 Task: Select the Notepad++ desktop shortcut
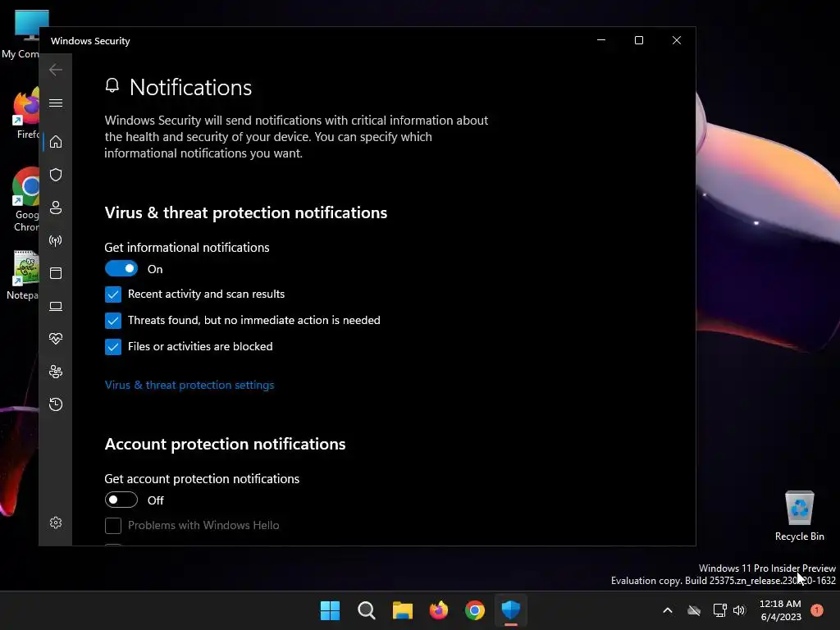(x=22, y=276)
